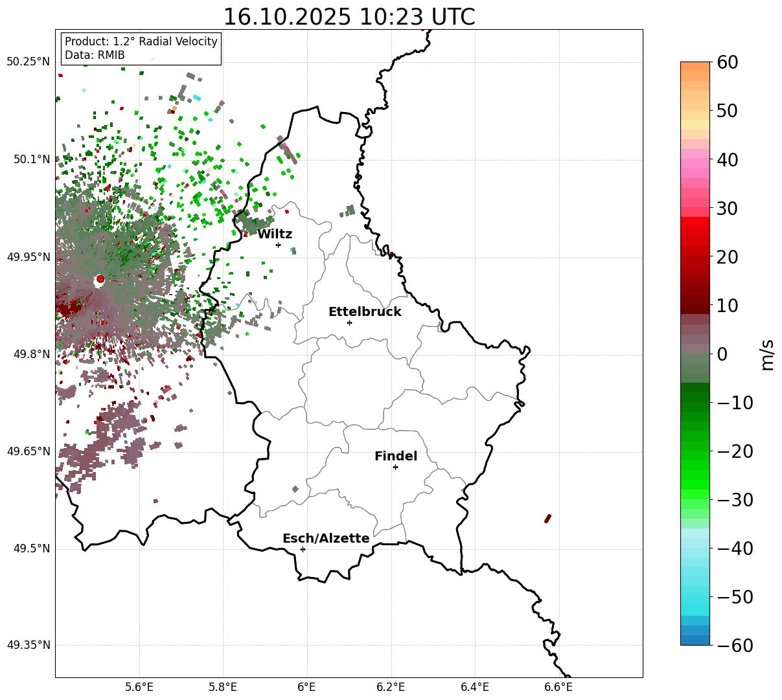This screenshot has height=700, width=782.
Task: Click the 49.8°N latitude tick label
Action: [x=31, y=354]
